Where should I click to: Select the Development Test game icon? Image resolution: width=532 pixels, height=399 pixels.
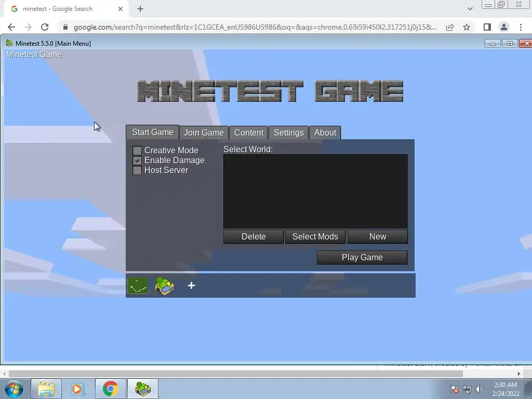point(138,285)
